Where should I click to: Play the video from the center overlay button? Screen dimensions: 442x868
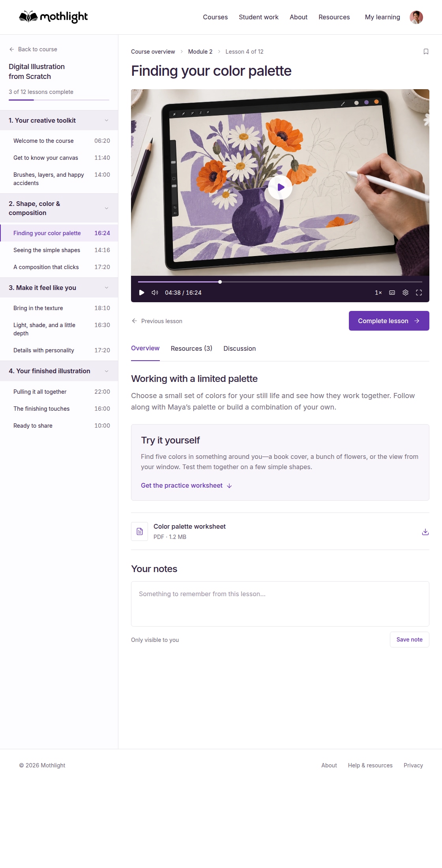pos(280,187)
